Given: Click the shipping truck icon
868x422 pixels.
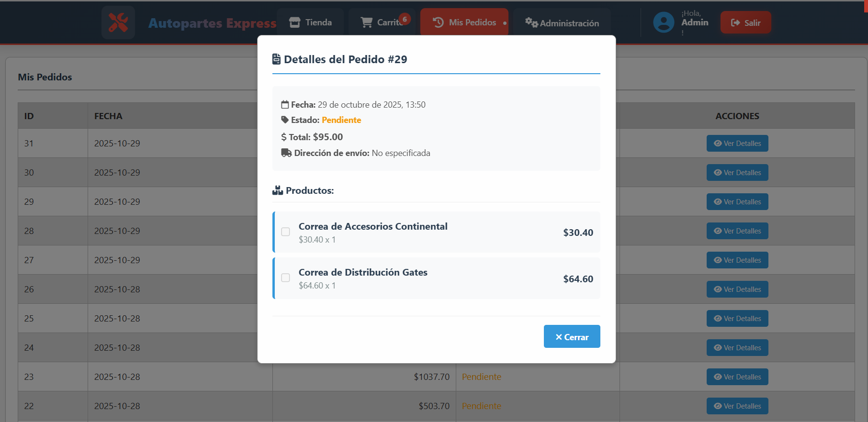Looking at the screenshot, I should pyautogui.click(x=286, y=153).
